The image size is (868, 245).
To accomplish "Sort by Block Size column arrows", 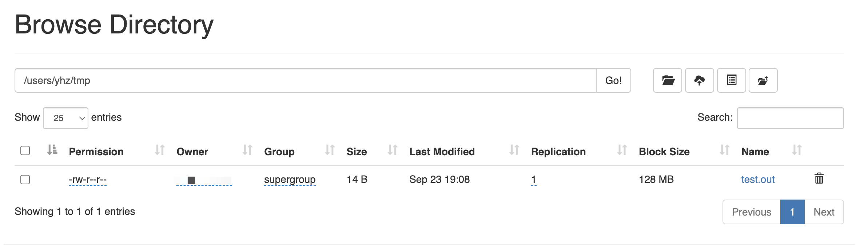I will pyautogui.click(x=724, y=150).
